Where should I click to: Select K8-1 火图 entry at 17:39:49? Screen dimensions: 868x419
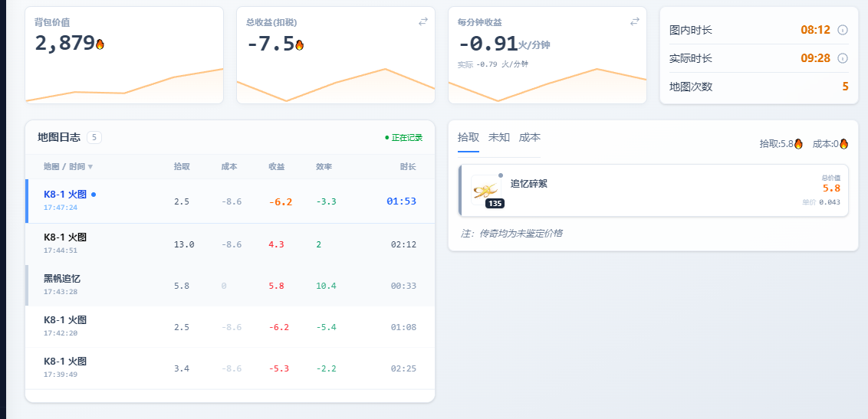tap(230, 368)
